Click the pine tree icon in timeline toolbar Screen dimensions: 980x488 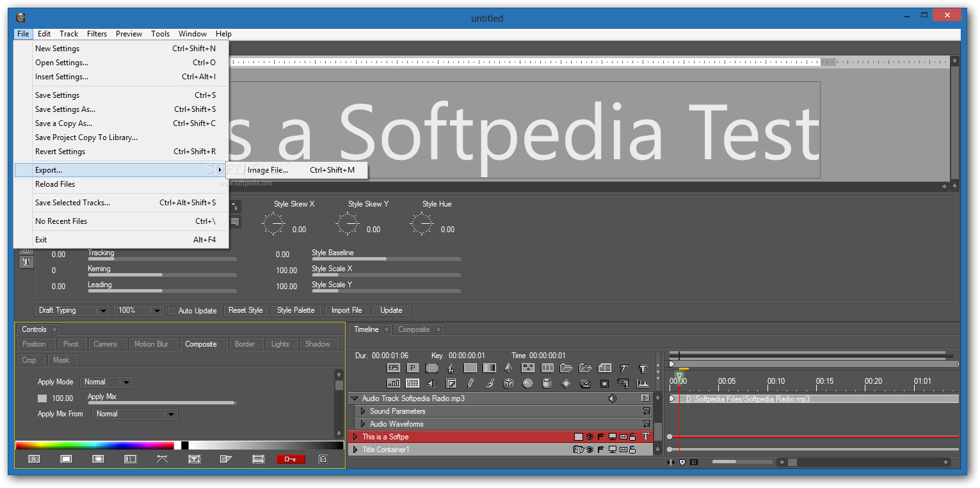click(508, 368)
